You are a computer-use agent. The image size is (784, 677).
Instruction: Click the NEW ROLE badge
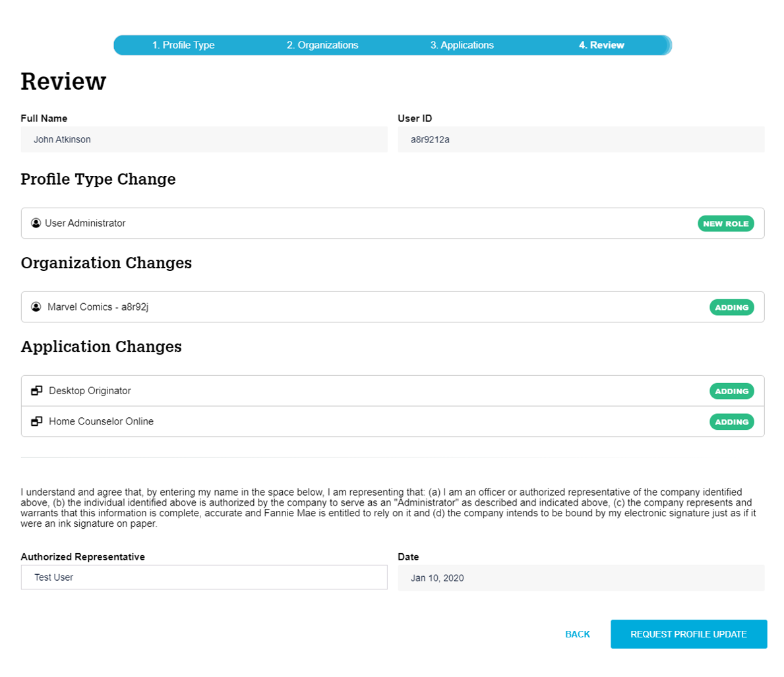tap(726, 223)
